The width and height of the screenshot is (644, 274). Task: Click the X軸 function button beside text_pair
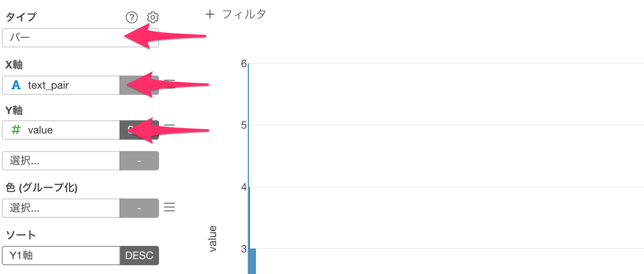coord(139,85)
